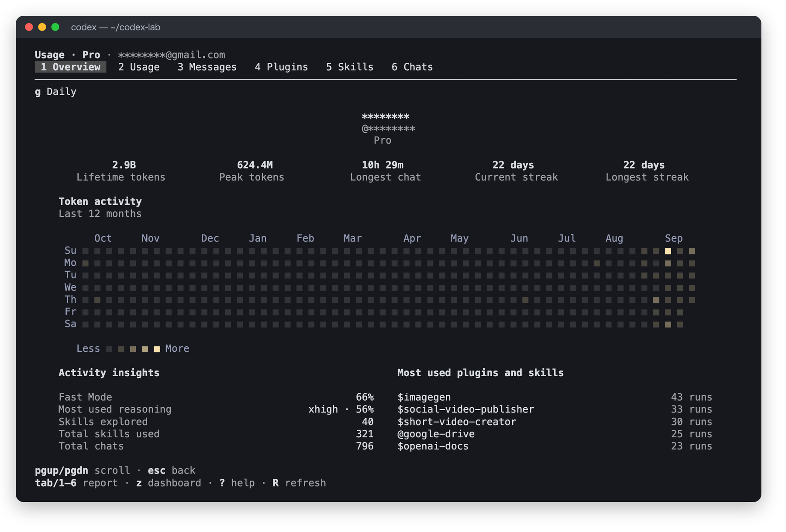The width and height of the screenshot is (786, 532).
Task: Click the 43 runs value
Action: click(692, 397)
